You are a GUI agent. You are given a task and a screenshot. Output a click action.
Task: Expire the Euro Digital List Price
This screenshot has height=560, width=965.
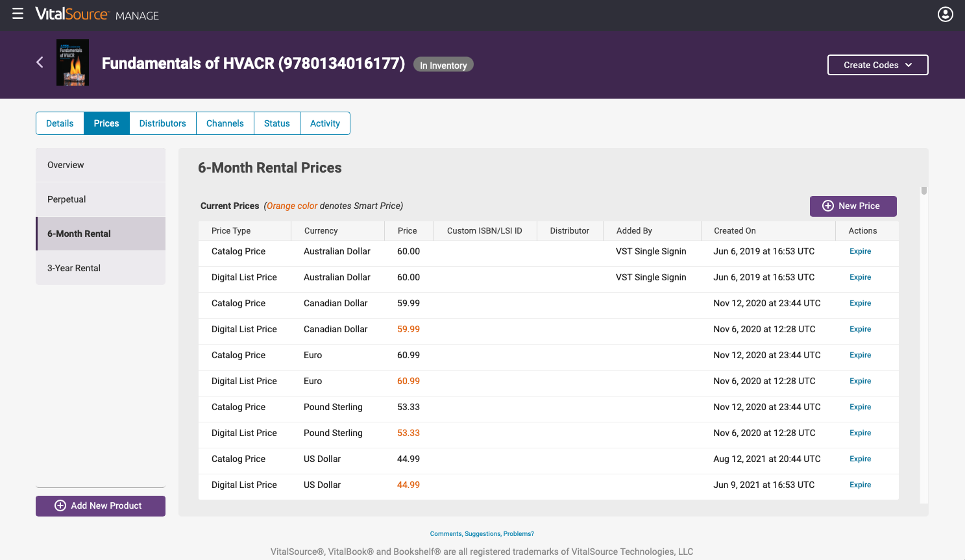coord(860,381)
